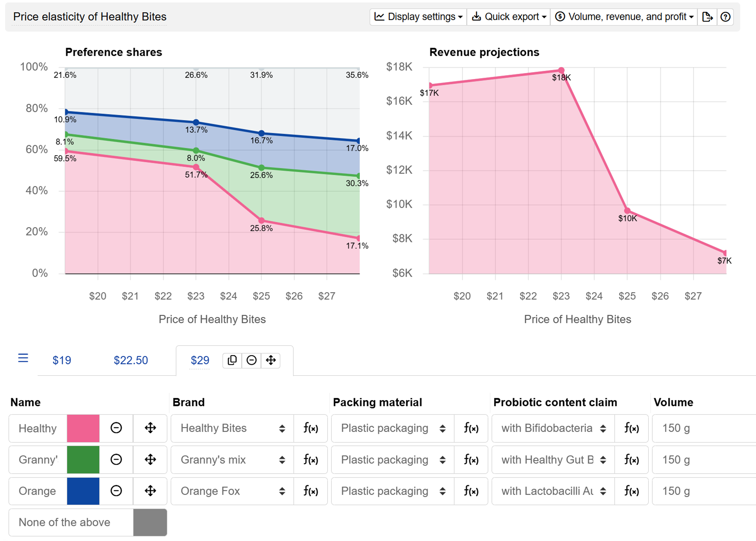Open Orange row packing material selector
The width and height of the screenshot is (756, 541).
coord(393,491)
